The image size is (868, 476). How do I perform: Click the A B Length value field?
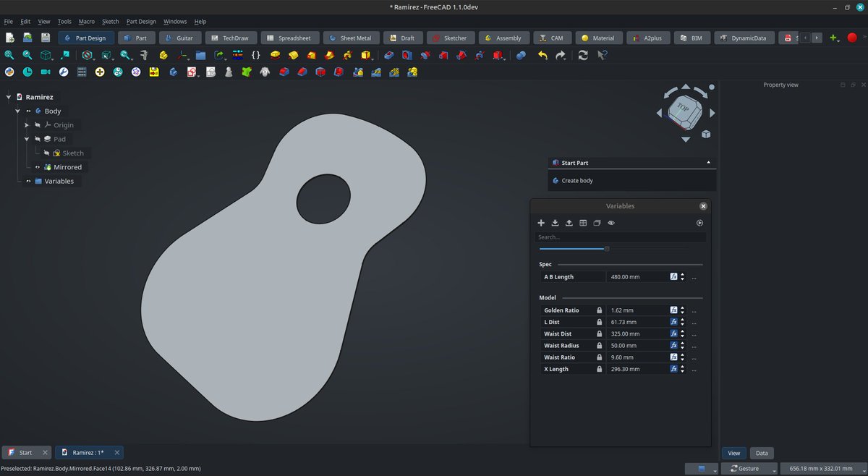point(637,277)
